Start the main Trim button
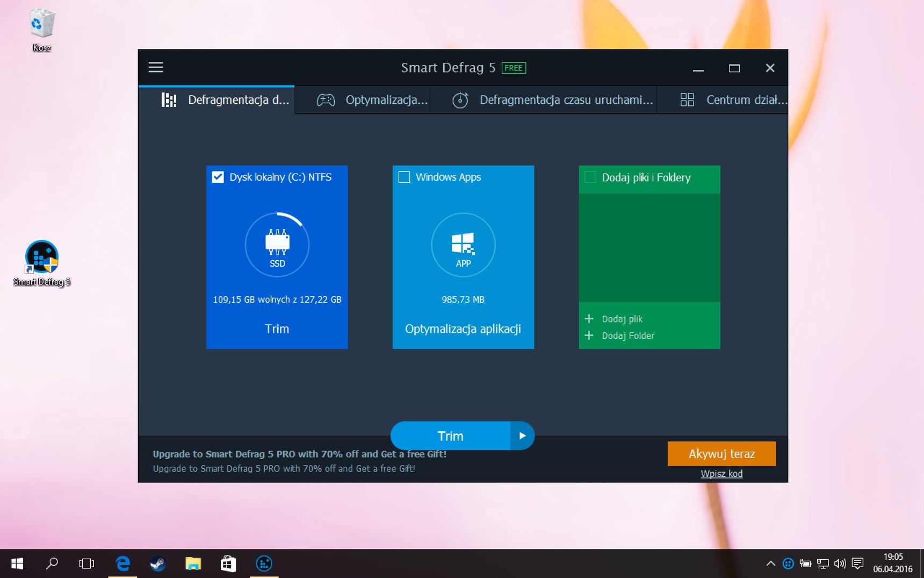The width and height of the screenshot is (924, 578). point(450,436)
